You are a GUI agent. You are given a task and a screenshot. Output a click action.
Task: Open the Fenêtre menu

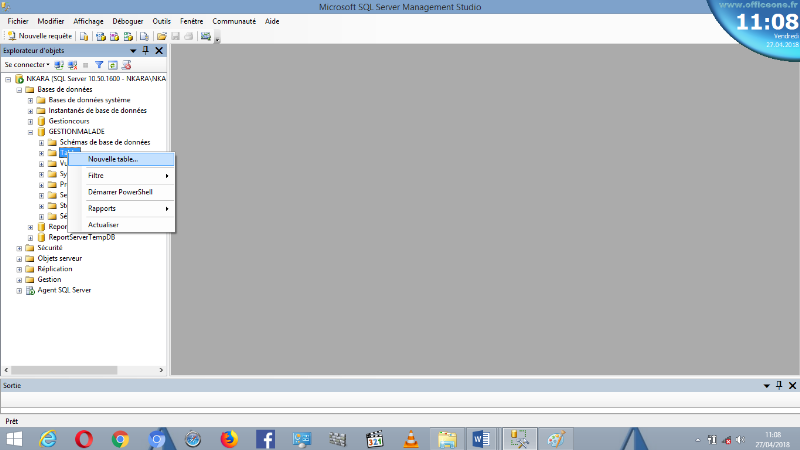pos(191,21)
